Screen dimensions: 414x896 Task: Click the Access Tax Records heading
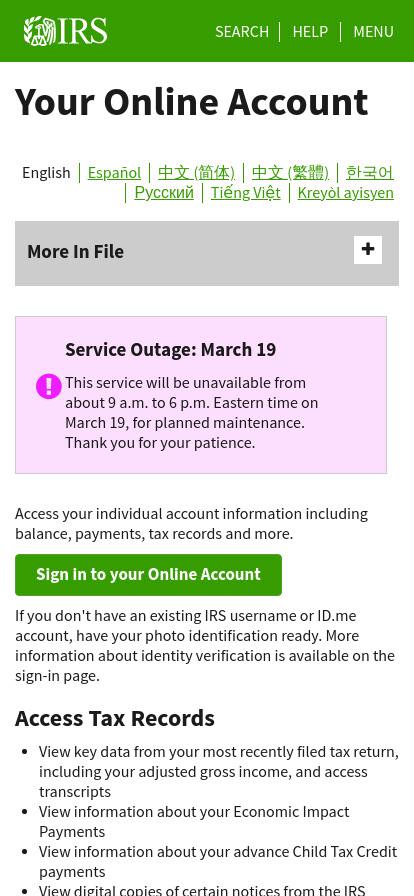(x=115, y=718)
